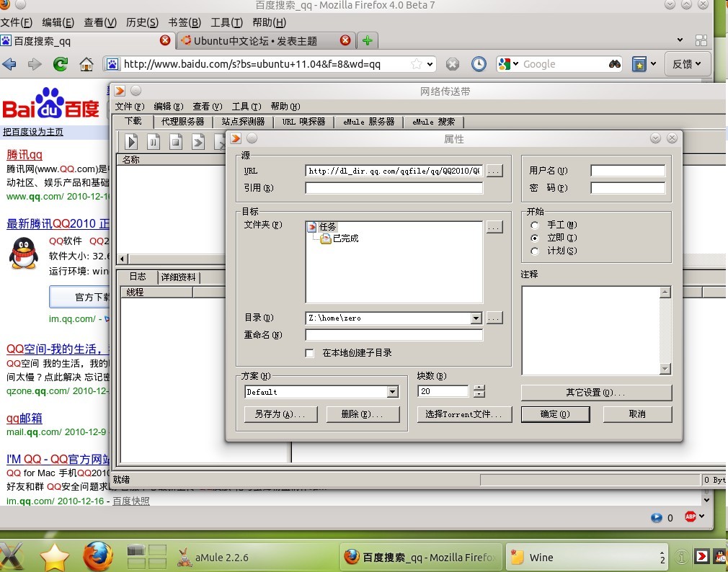Open 其它设置(O)... button
Image resolution: width=728 pixels, height=572 pixels.
(x=596, y=393)
